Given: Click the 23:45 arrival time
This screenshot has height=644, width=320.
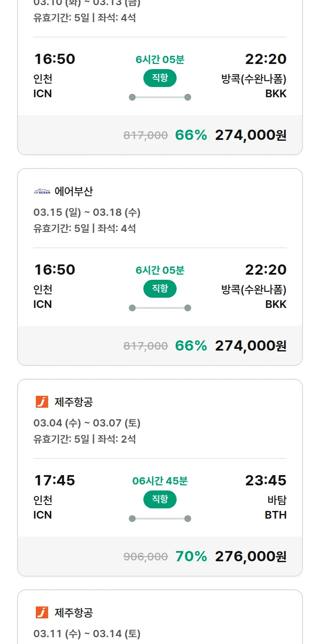Looking at the screenshot, I should (265, 481).
